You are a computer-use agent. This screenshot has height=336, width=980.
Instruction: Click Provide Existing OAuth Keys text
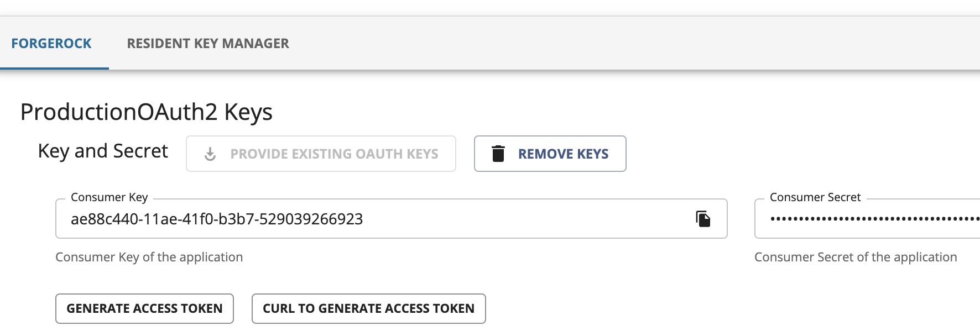(x=334, y=154)
